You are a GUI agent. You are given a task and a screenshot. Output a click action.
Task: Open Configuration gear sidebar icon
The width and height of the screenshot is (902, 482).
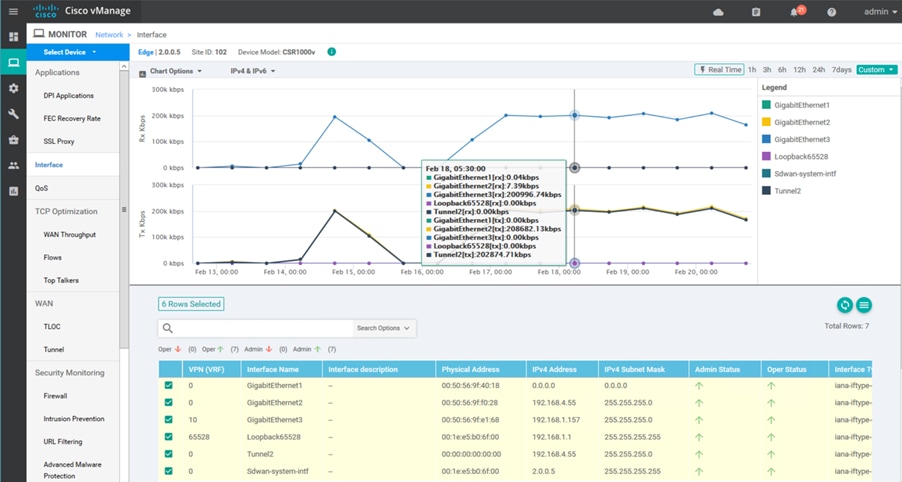[13, 88]
